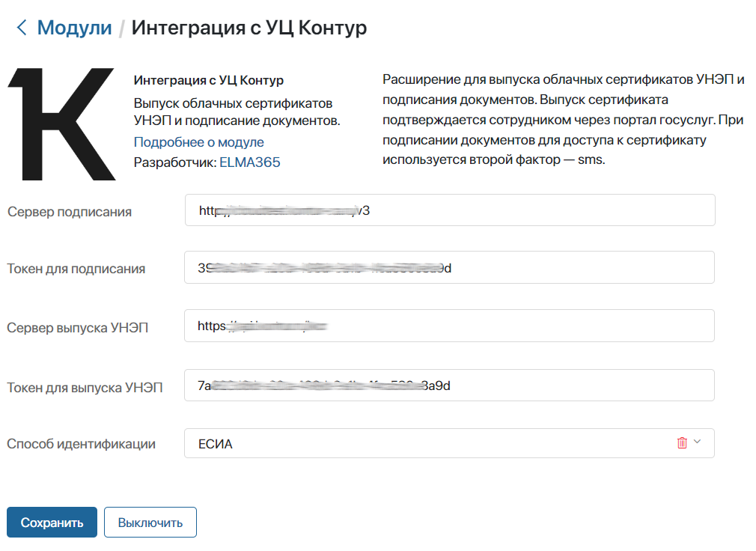Click the module description paragraph text
The height and width of the screenshot is (551, 756).
pyautogui.click(x=563, y=120)
